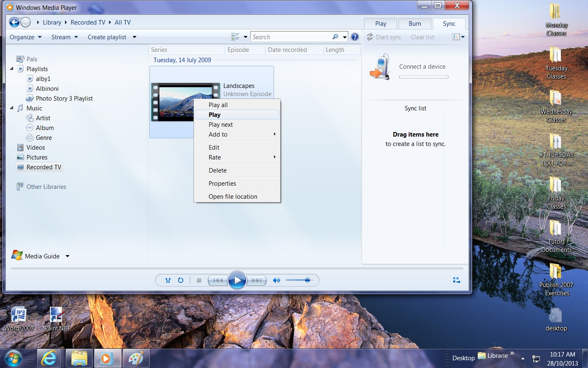
Task: Mute the volume speaker icon
Action: (x=276, y=280)
